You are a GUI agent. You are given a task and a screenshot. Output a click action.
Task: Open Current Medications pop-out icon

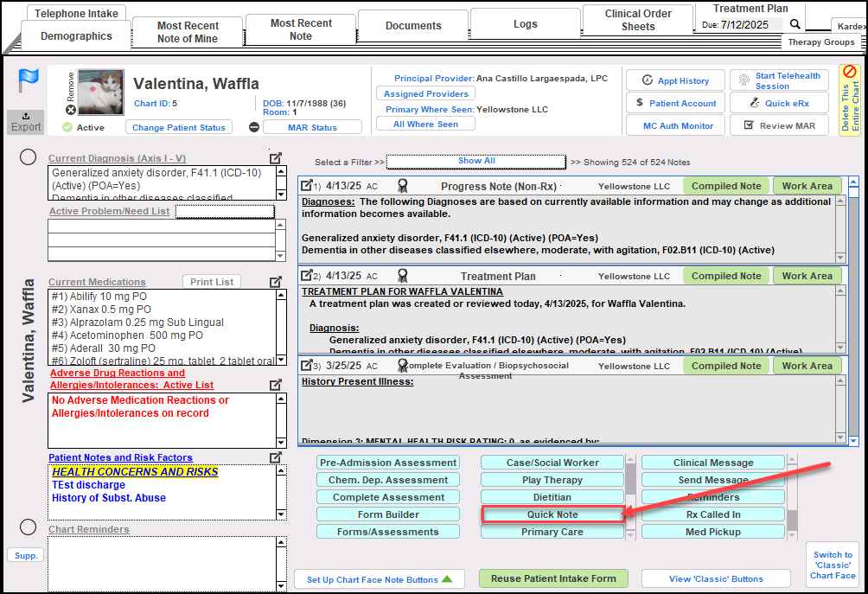(x=276, y=282)
